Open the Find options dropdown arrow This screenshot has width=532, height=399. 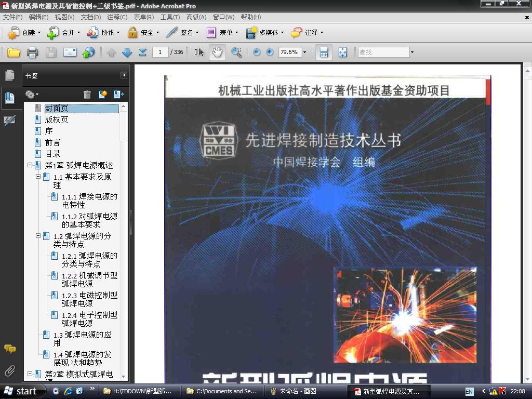point(412,52)
